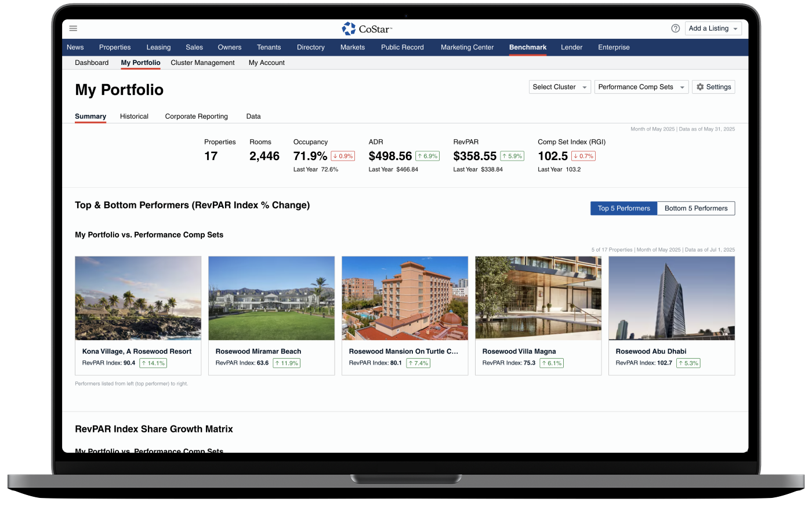Click the Settings gear button
This screenshot has height=513, width=812.
(x=713, y=87)
